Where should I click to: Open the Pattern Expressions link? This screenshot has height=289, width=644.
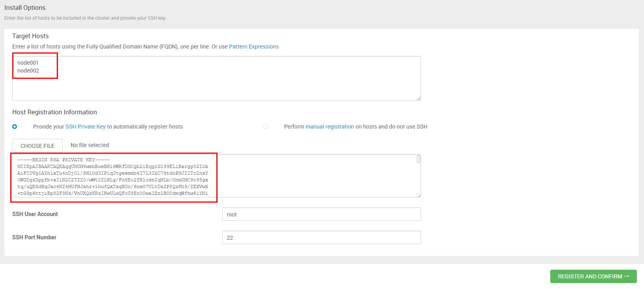(254, 47)
